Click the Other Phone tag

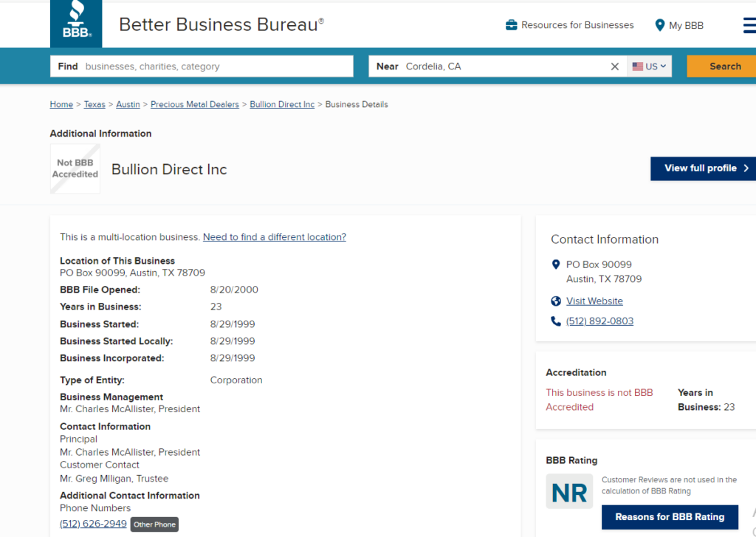tap(154, 524)
